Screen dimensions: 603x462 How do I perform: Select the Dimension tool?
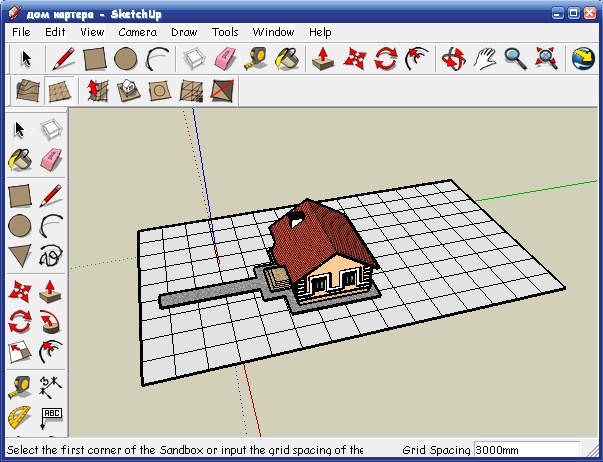pos(50,387)
